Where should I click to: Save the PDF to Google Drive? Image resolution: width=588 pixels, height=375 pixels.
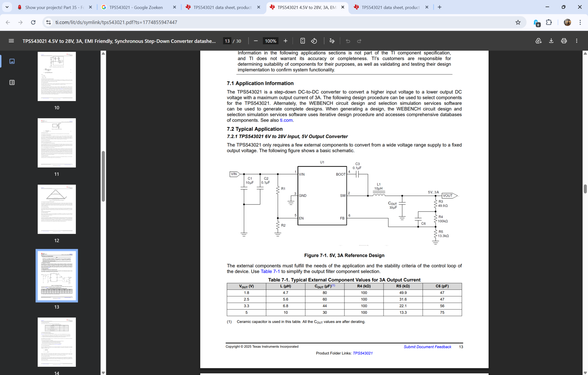point(538,41)
